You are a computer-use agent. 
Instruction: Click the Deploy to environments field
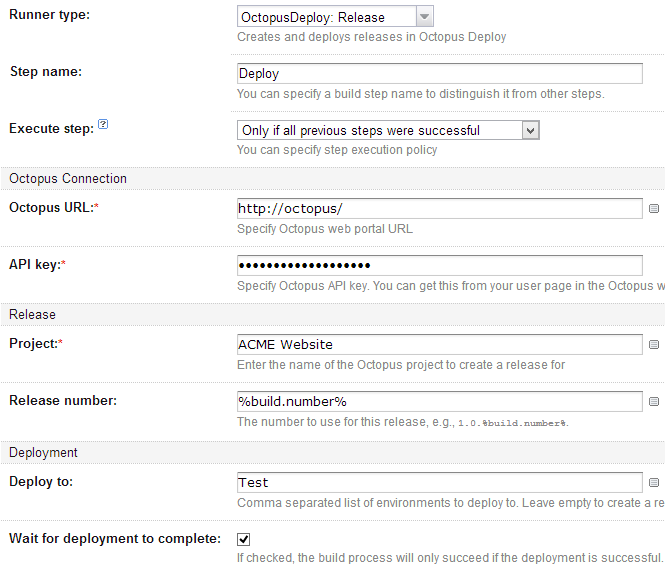(439, 482)
